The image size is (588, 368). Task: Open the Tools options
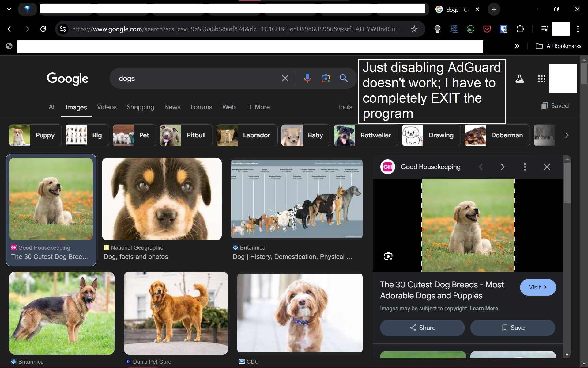pyautogui.click(x=345, y=107)
